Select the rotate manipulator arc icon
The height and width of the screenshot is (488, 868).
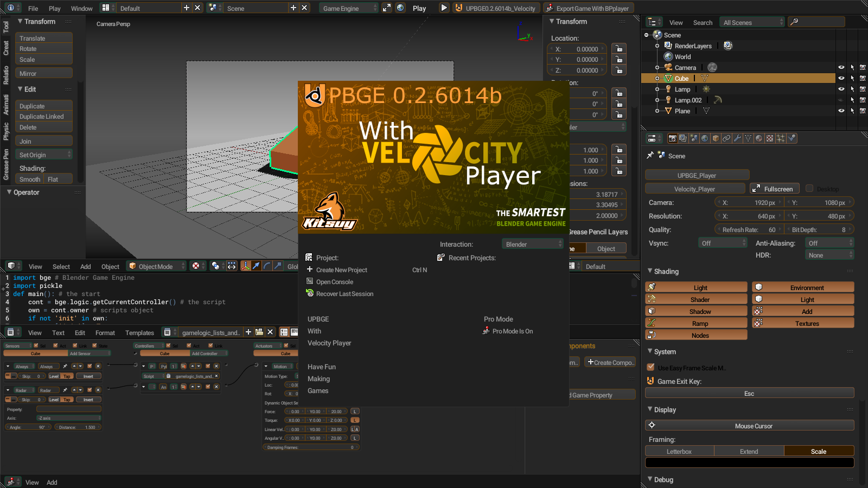[x=267, y=266]
